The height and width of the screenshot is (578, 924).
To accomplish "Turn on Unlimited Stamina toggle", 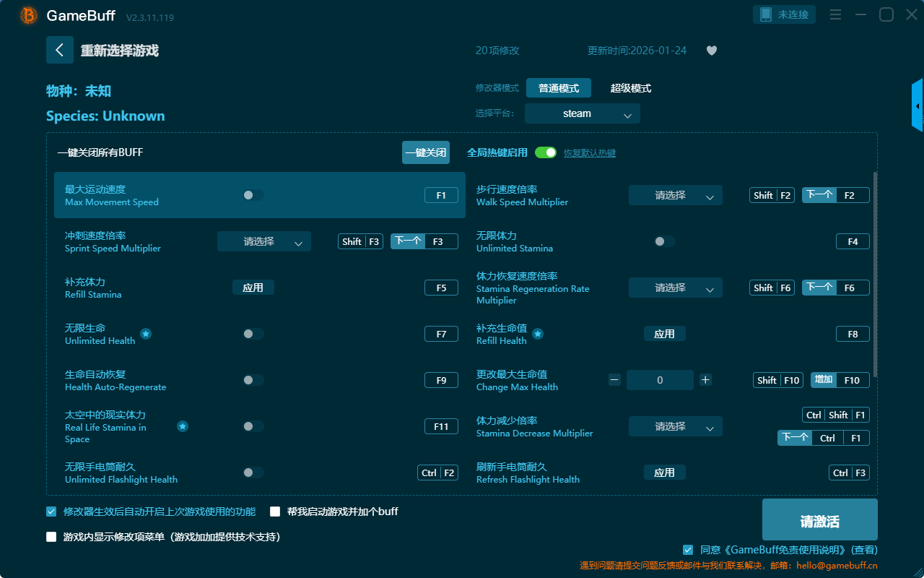I will (664, 241).
